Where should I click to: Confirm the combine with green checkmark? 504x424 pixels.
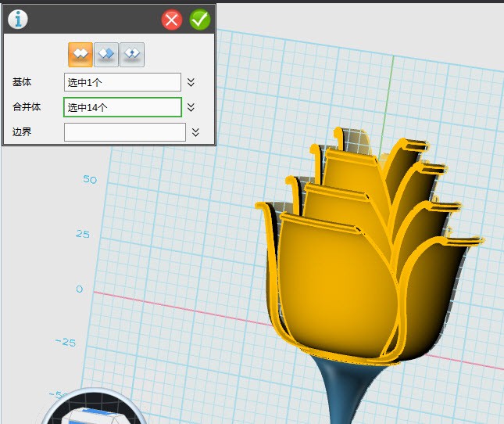[200, 20]
